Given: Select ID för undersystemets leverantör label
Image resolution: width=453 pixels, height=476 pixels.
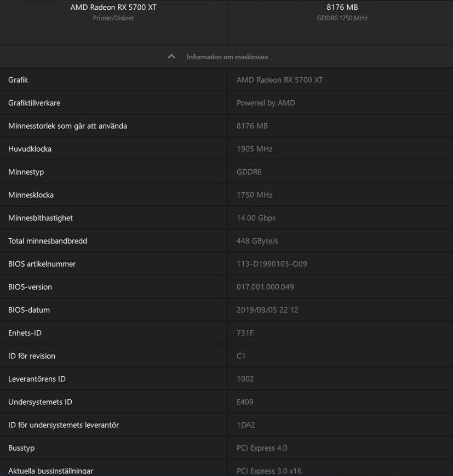Looking at the screenshot, I should [x=64, y=425].
